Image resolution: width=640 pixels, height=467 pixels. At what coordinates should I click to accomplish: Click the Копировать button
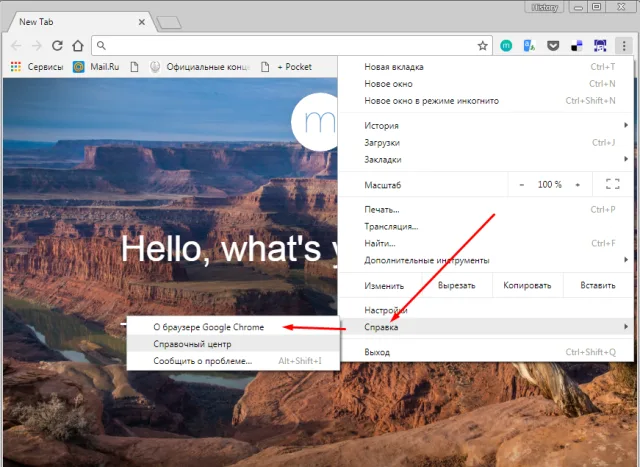tap(527, 285)
